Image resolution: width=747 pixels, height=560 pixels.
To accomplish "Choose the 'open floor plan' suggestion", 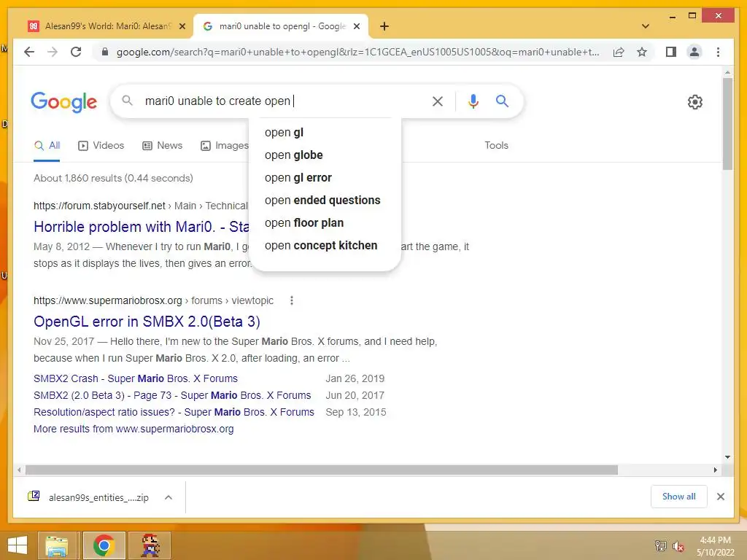I will pos(325,223).
